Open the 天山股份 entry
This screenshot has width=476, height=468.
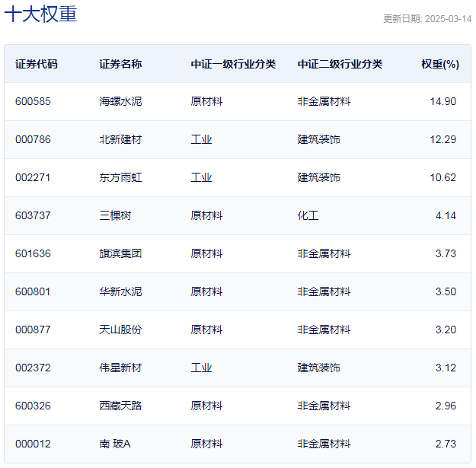120,330
